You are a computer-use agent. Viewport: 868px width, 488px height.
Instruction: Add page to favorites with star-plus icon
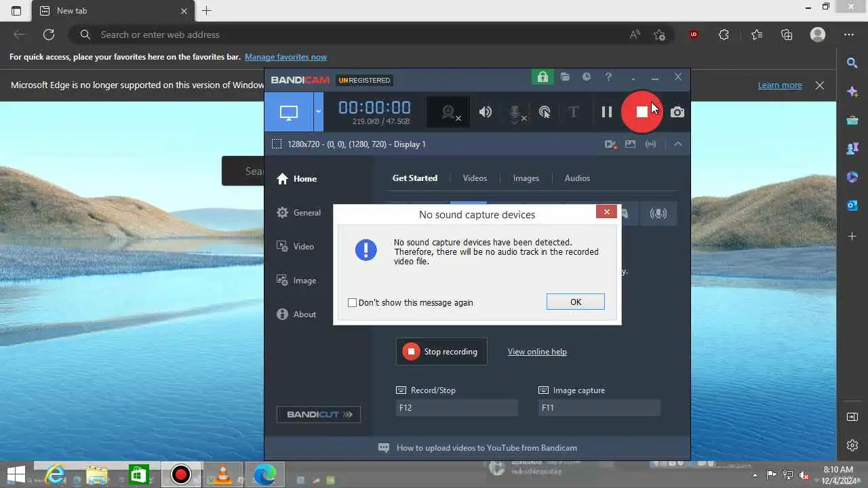point(659,35)
